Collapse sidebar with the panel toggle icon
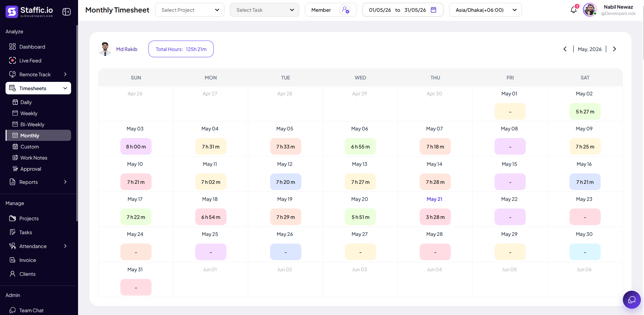The image size is (644, 315). coord(67,12)
